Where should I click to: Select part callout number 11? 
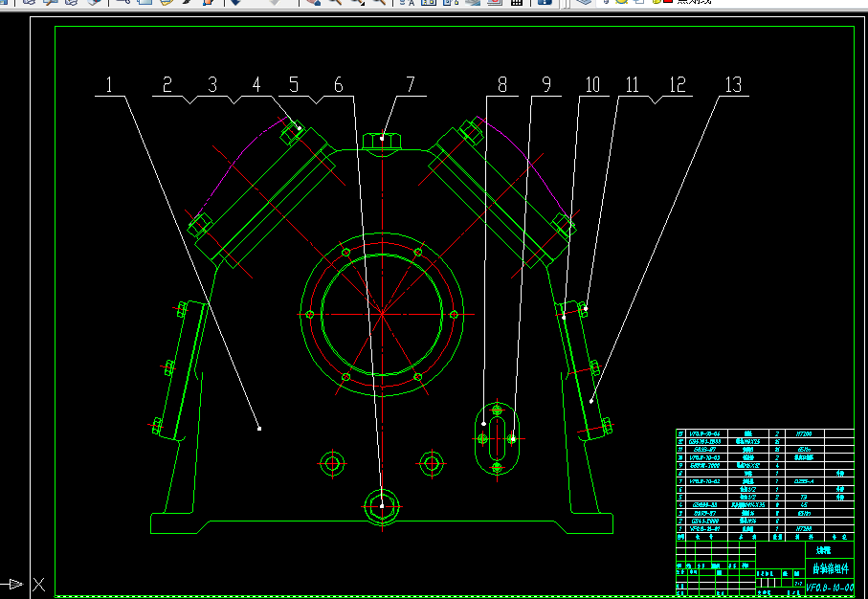coord(633,85)
